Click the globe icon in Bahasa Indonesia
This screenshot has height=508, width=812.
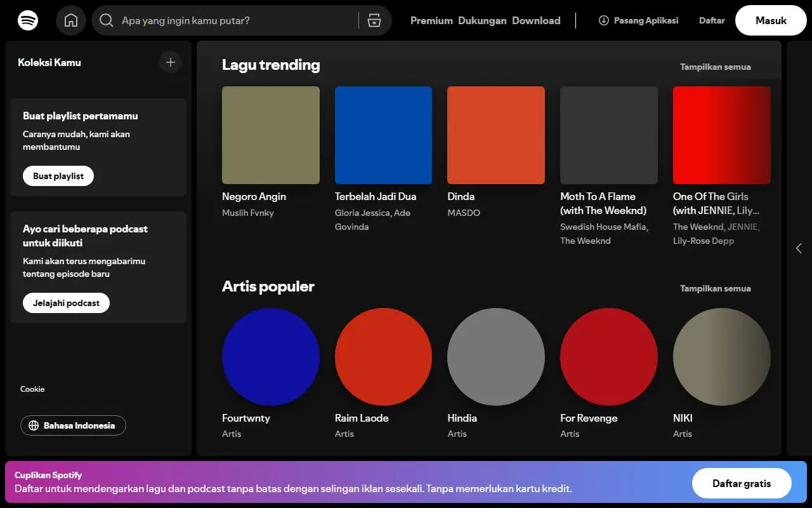coord(34,425)
